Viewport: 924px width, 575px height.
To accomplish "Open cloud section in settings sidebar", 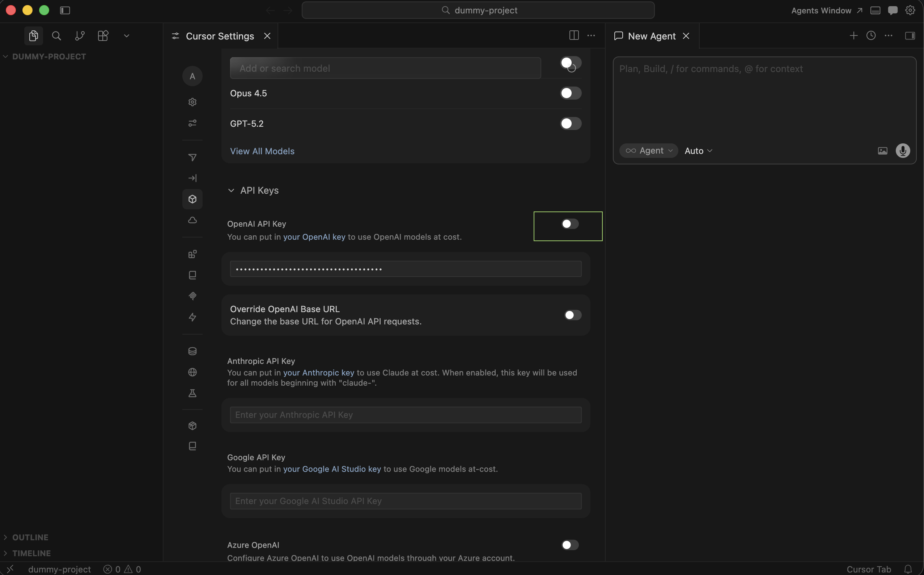I will (x=192, y=220).
